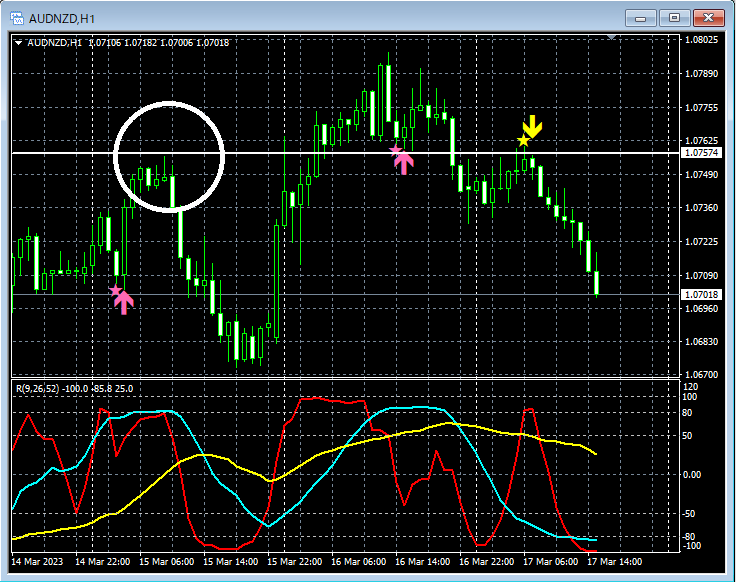Click the 15 Mar 06:00 time label
This screenshot has width=737, height=582.
166,562
